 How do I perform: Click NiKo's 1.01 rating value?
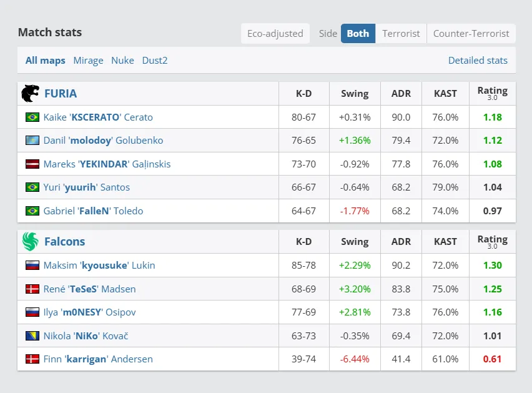pyautogui.click(x=492, y=336)
